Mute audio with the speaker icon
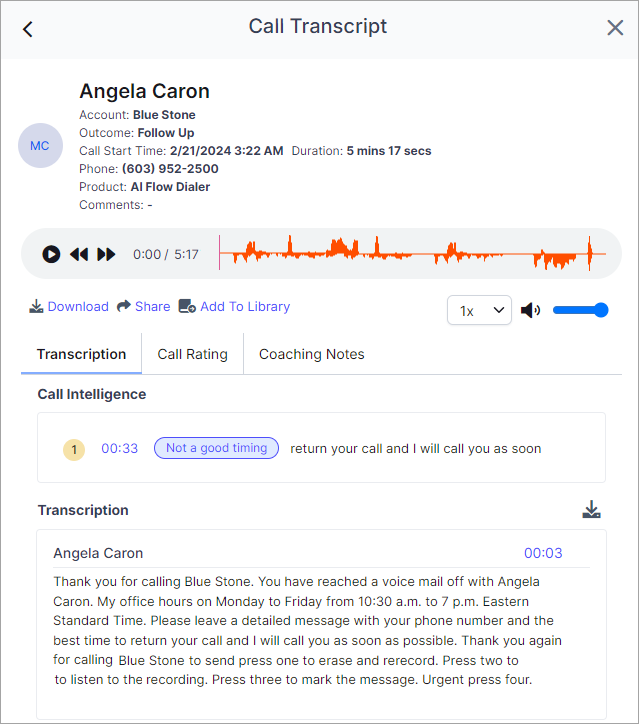This screenshot has width=639, height=724. pos(530,310)
